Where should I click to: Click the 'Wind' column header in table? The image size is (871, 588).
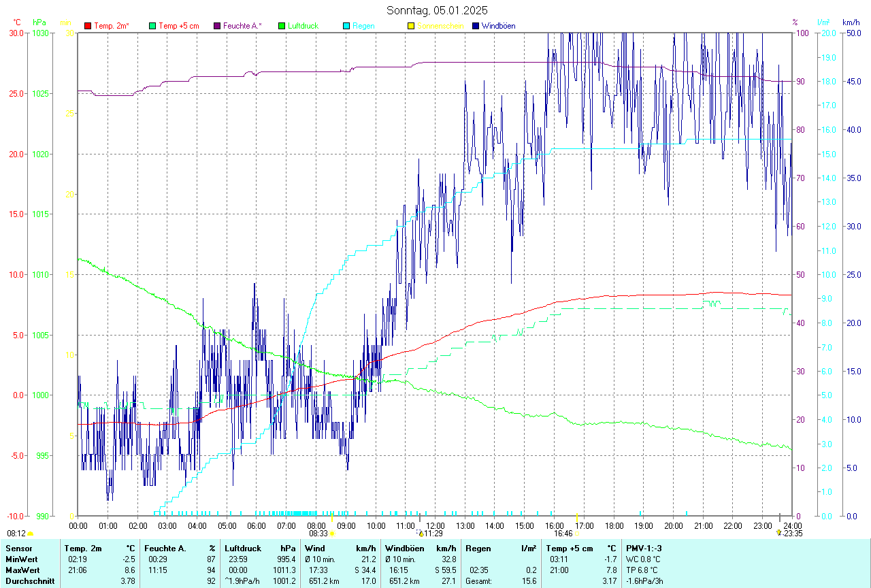click(315, 549)
